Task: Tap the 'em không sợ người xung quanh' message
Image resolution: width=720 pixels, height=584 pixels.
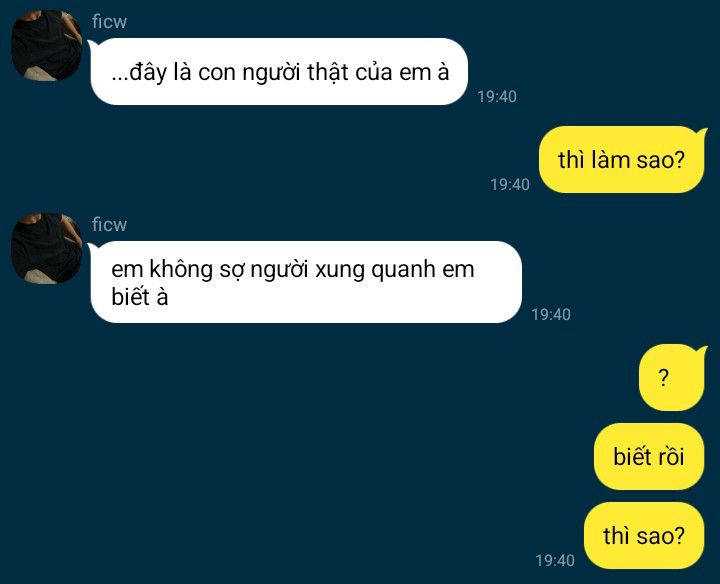Action: point(306,282)
